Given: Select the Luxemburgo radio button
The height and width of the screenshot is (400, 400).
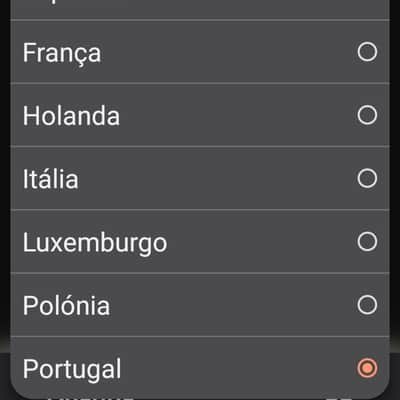Looking at the screenshot, I should point(367,241).
